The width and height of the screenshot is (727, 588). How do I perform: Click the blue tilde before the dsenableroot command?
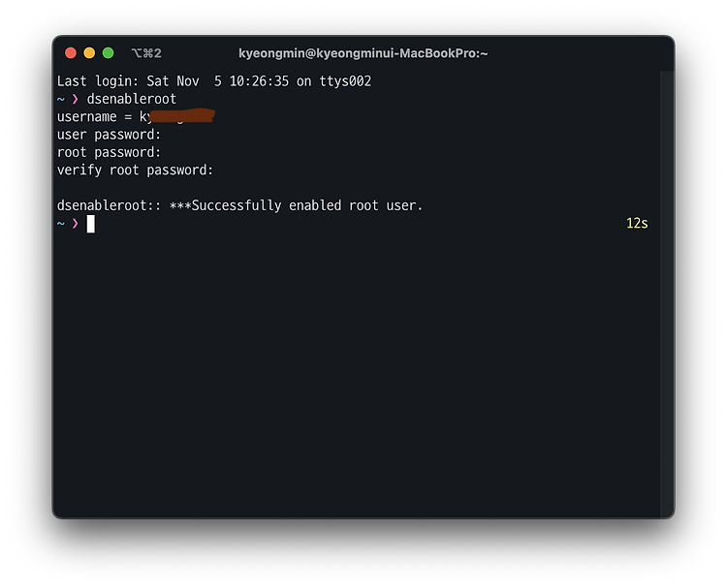[x=61, y=99]
